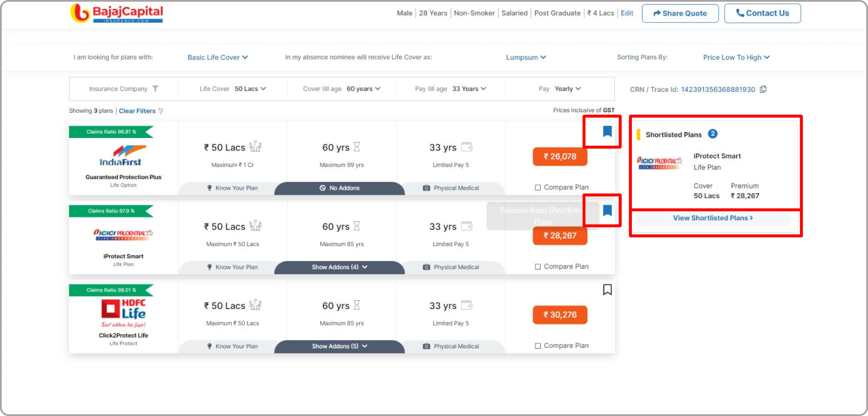Open the Lumpsum payout dropdown
Image resolution: width=868 pixels, height=416 pixels.
coord(526,57)
